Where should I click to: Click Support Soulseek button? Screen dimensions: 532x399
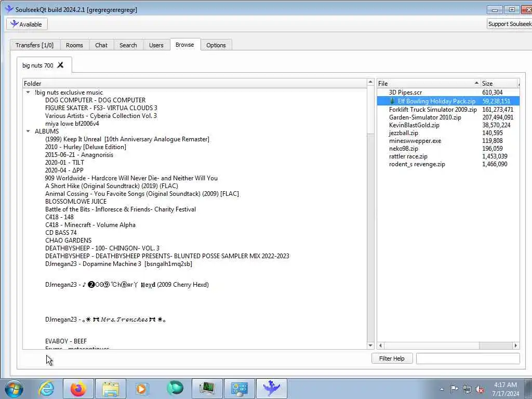[x=509, y=24]
